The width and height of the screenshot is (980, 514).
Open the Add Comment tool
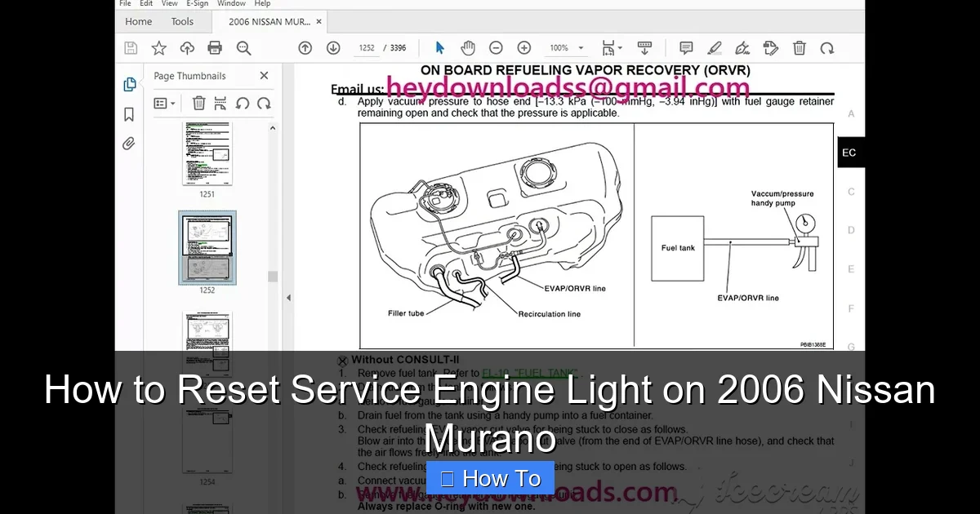686,47
